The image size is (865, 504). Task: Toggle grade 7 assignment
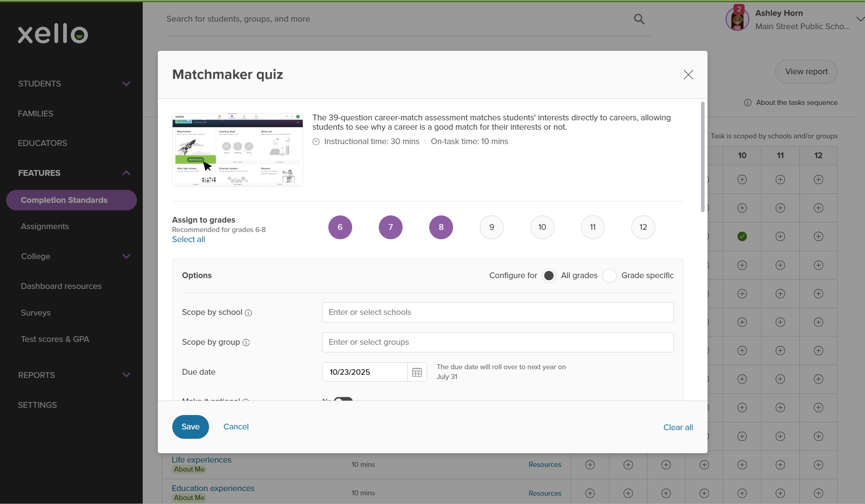coord(391,227)
